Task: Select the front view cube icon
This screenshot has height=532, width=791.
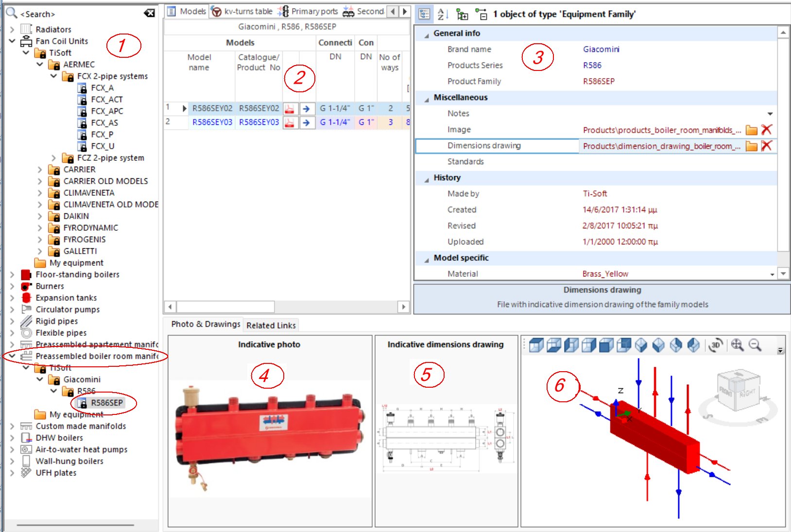Action: pos(606,345)
